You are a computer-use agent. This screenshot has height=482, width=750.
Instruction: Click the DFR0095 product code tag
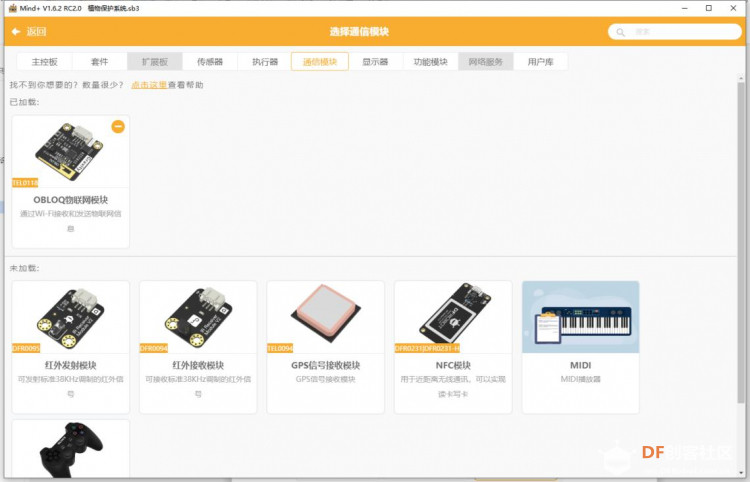pos(26,348)
